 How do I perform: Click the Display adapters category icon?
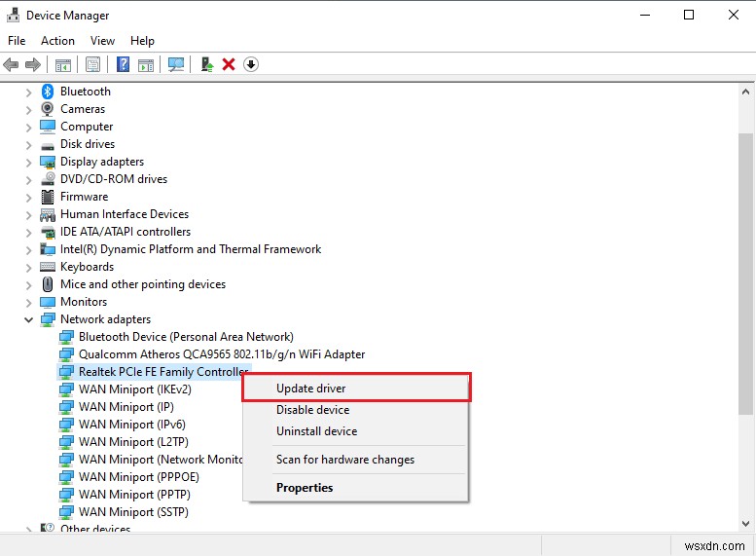pyautogui.click(x=48, y=162)
